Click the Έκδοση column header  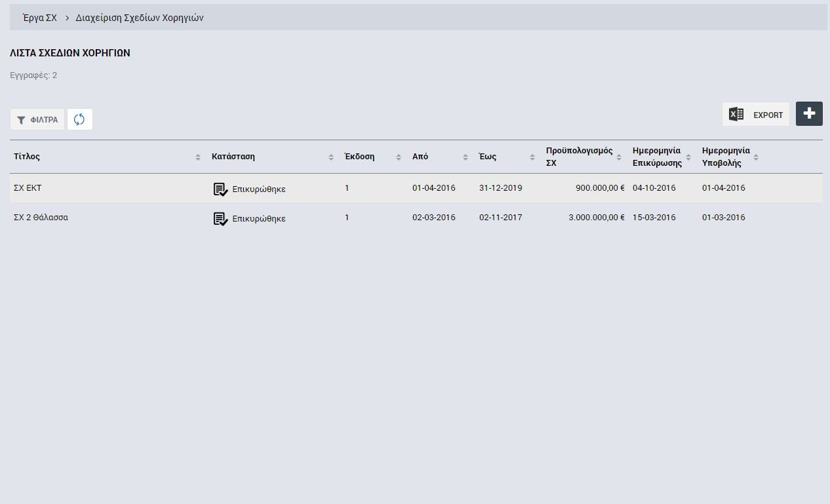pyautogui.click(x=360, y=157)
